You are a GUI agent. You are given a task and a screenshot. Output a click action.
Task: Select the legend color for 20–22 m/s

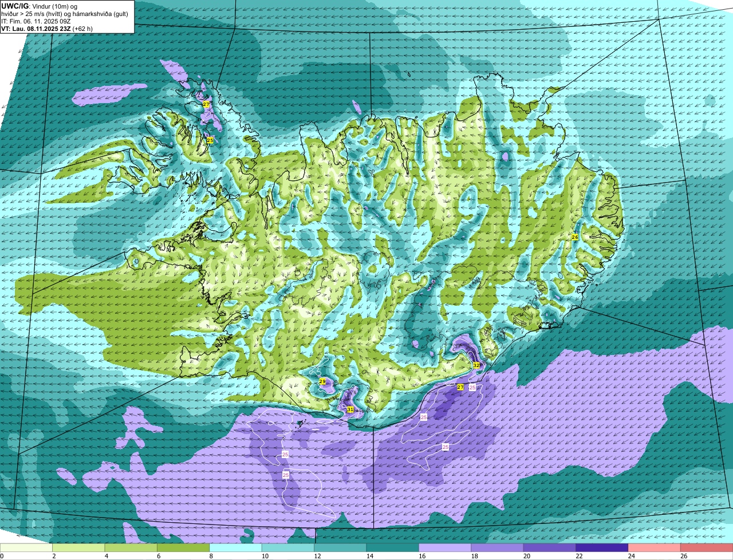tap(550, 548)
